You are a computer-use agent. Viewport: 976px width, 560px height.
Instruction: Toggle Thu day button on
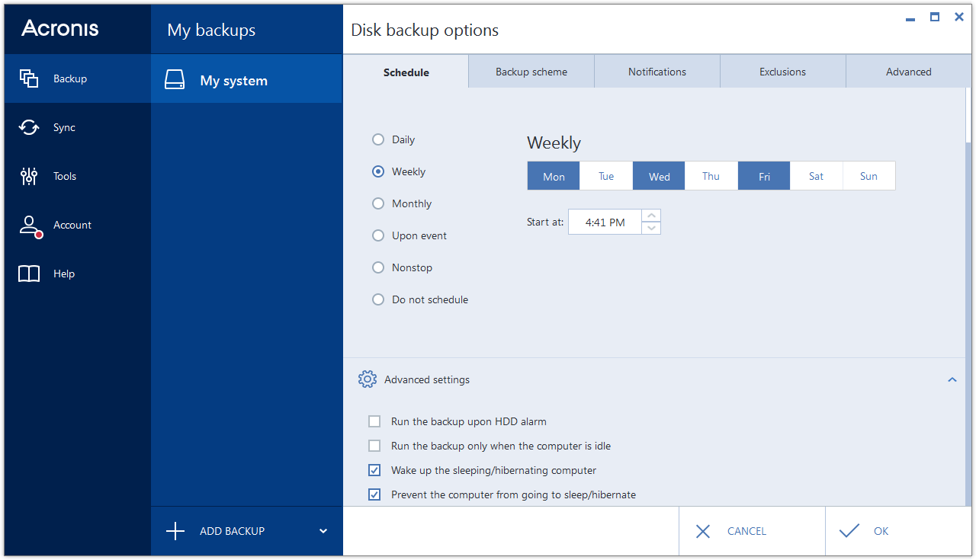pyautogui.click(x=711, y=176)
